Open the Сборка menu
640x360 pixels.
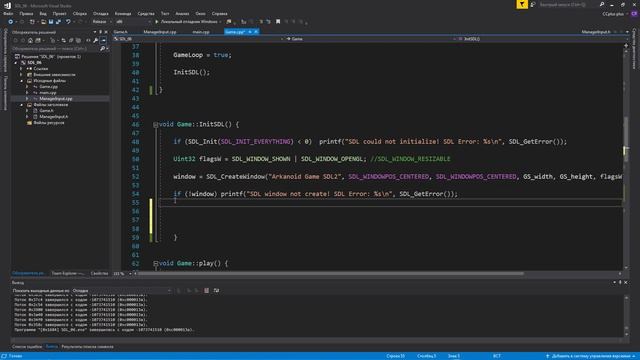pyautogui.click(x=80, y=13)
